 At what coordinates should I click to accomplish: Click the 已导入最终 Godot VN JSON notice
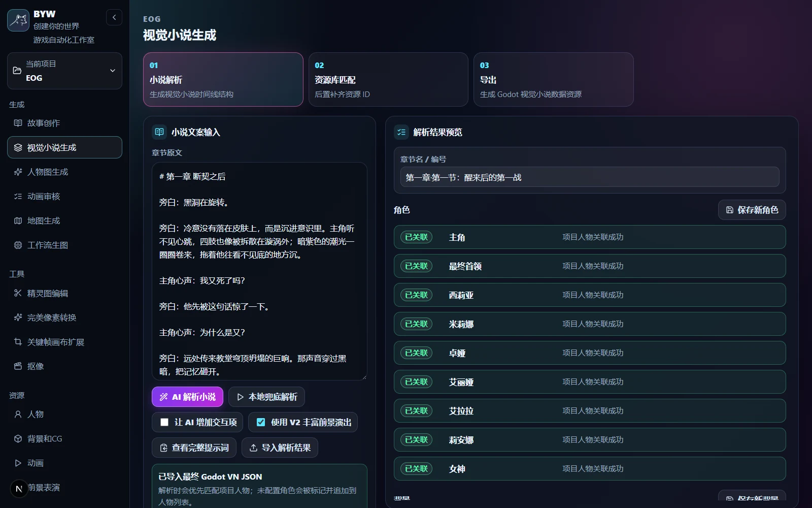coord(259,487)
